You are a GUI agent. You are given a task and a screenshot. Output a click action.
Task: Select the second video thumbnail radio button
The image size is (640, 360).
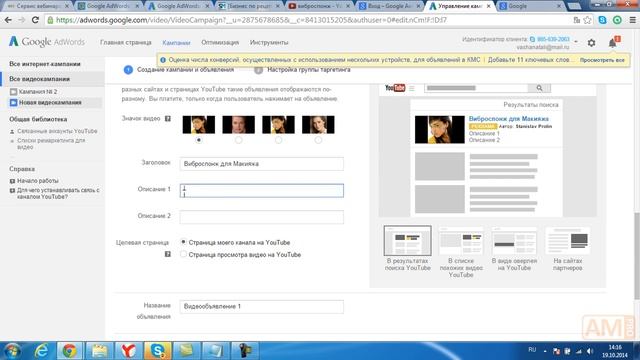[x=238, y=140]
